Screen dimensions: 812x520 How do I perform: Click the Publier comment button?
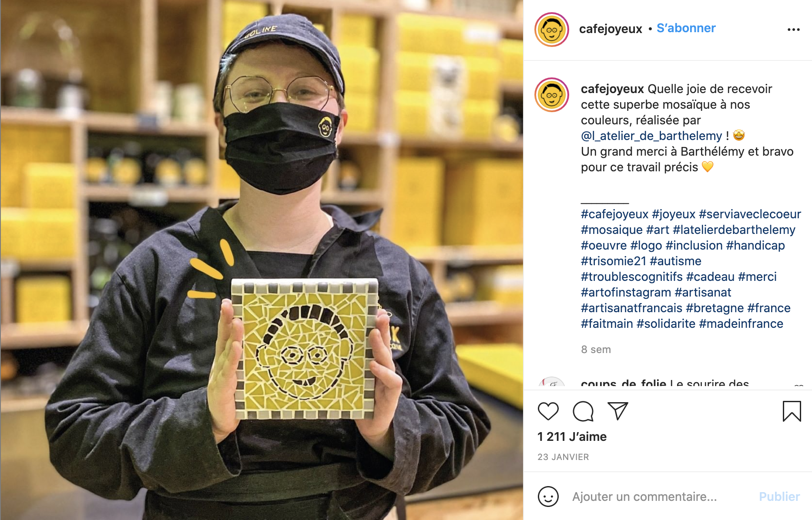pyautogui.click(x=779, y=497)
